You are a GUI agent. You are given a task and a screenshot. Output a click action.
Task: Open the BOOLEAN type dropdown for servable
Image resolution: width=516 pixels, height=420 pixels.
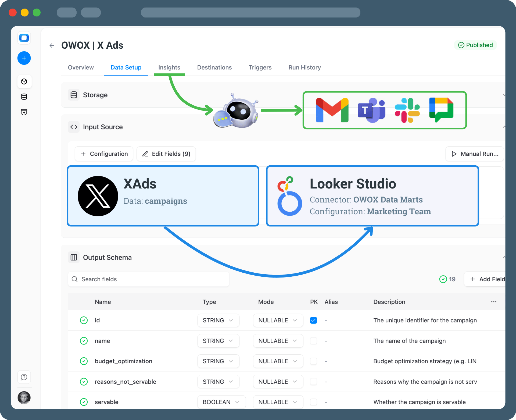coord(221,402)
